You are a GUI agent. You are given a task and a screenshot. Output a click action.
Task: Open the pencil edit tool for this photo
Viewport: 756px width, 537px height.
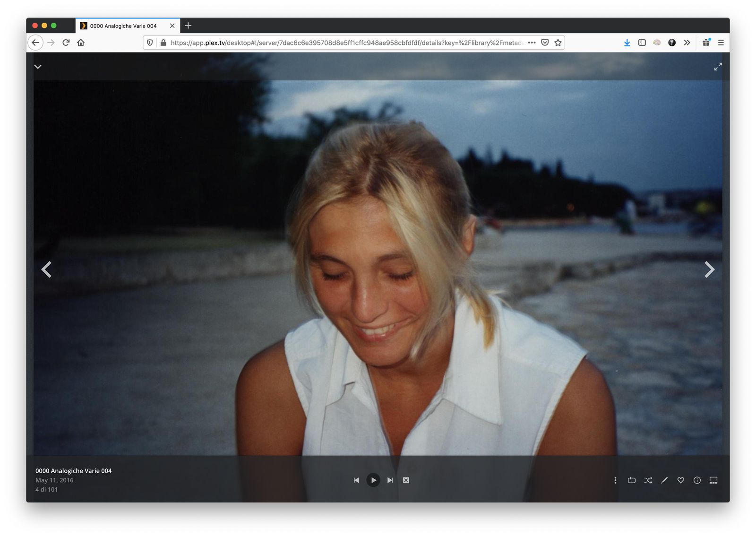click(x=664, y=480)
